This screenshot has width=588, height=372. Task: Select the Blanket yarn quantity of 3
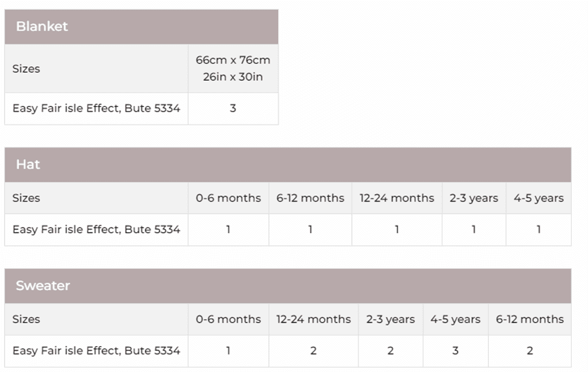pyautogui.click(x=233, y=108)
